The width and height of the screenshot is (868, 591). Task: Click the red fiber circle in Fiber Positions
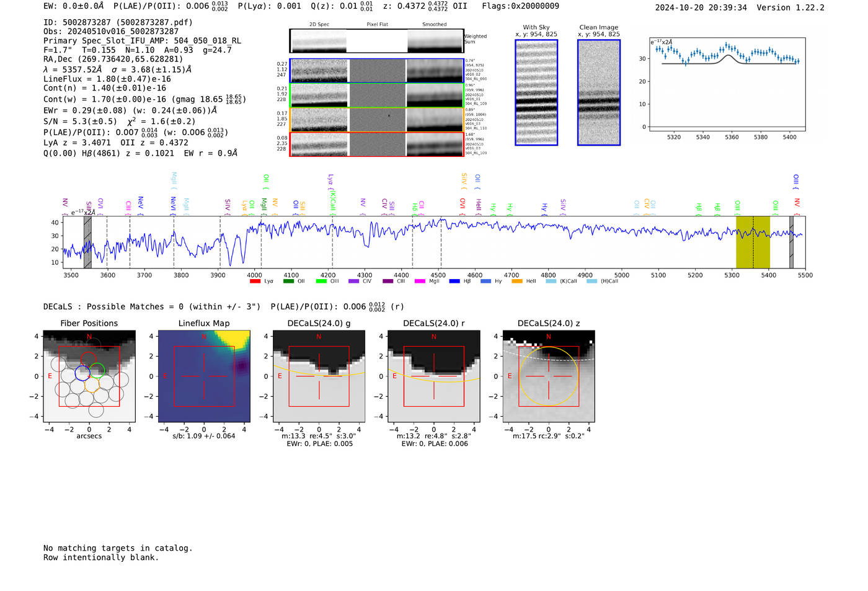pos(89,358)
